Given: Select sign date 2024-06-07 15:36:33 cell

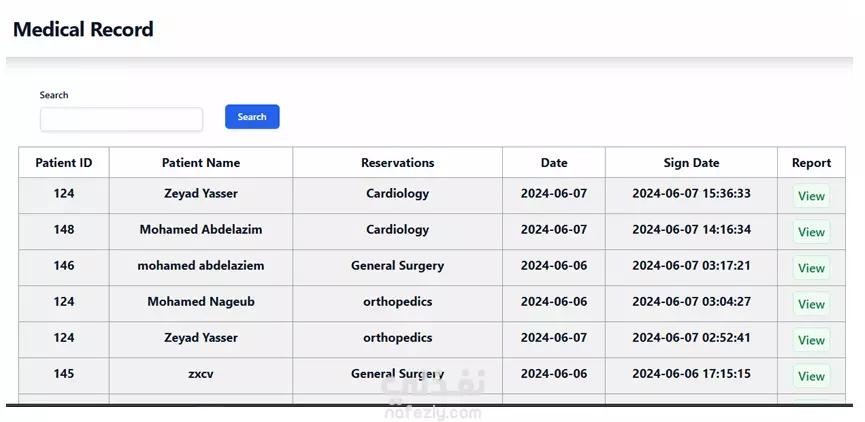Looking at the screenshot, I should tap(691, 194).
